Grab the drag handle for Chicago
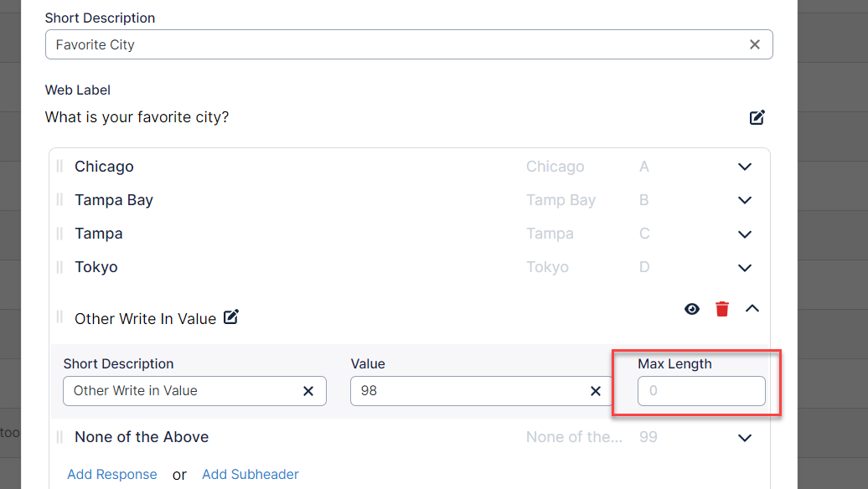 point(59,167)
